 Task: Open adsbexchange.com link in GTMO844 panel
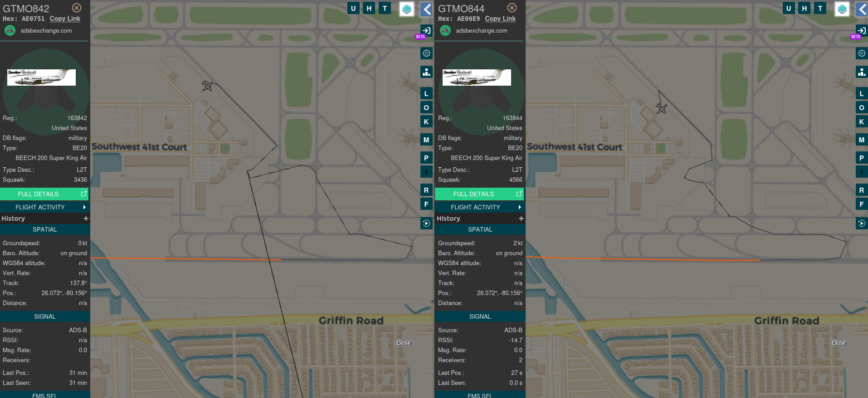(481, 30)
